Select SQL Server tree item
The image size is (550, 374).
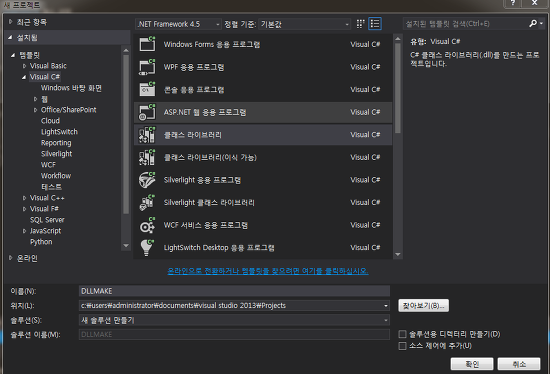pyautogui.click(x=47, y=220)
